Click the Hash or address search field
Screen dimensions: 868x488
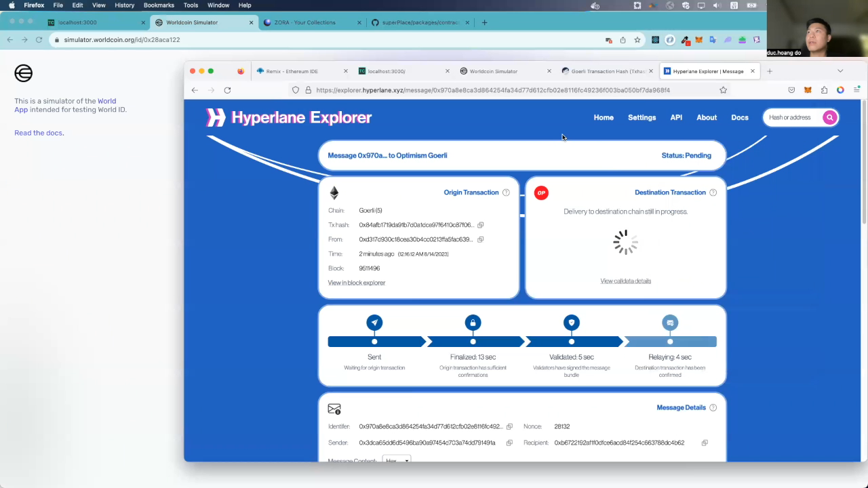792,117
